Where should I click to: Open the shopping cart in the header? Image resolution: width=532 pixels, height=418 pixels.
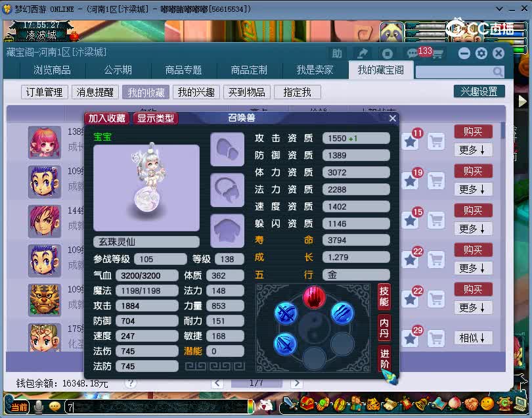437,54
